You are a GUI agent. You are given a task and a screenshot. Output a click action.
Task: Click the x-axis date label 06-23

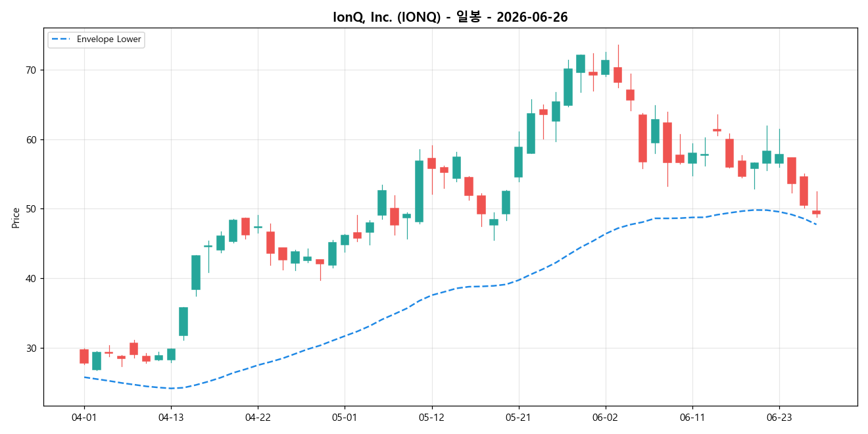click(x=779, y=418)
